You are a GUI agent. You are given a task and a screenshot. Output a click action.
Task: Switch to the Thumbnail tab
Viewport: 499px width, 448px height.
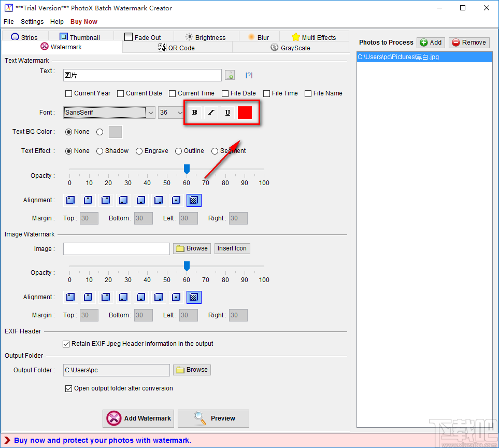click(80, 37)
